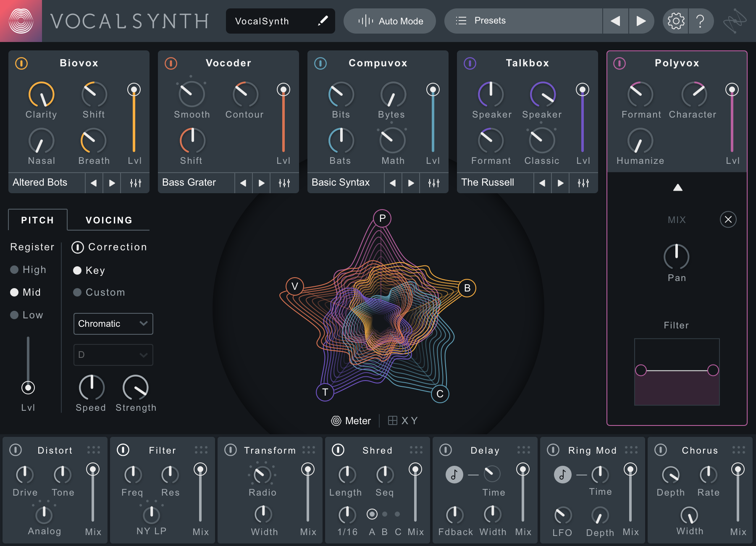
Task: Click the Meter icon below the visualizer
Action: (x=336, y=421)
